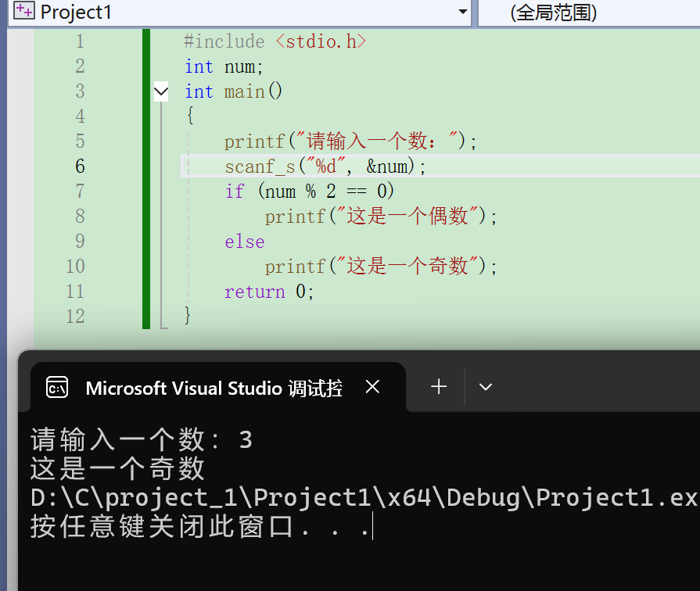Click the printf 这是一个偶数 statement

coord(380,217)
